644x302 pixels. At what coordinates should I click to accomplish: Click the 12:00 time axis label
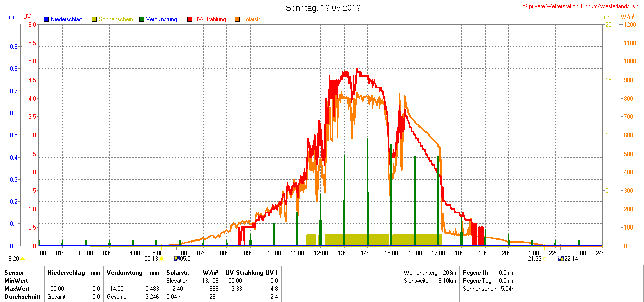321,253
